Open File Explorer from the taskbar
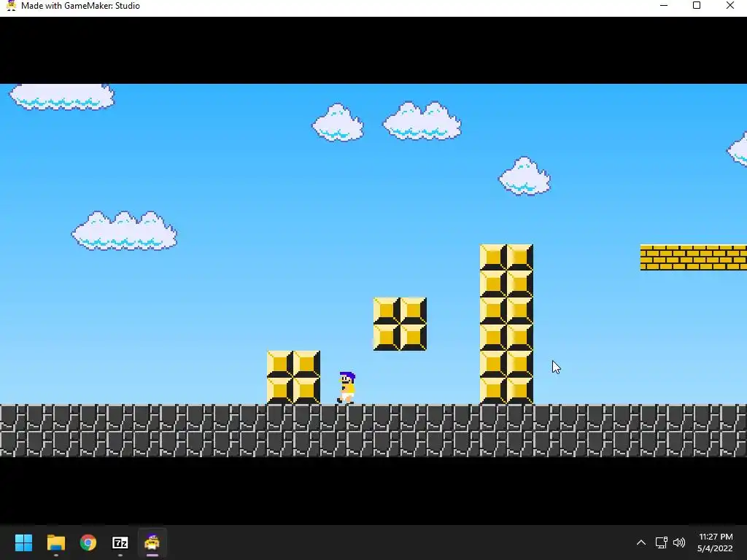 coord(55,542)
